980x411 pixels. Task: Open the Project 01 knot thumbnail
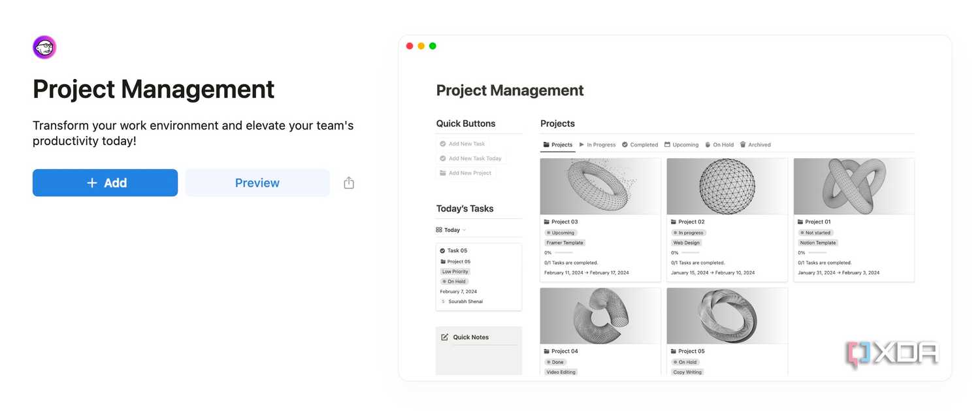(x=854, y=186)
